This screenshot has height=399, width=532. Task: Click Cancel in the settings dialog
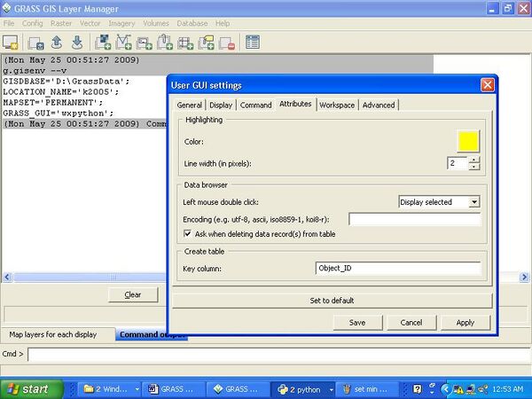point(411,323)
